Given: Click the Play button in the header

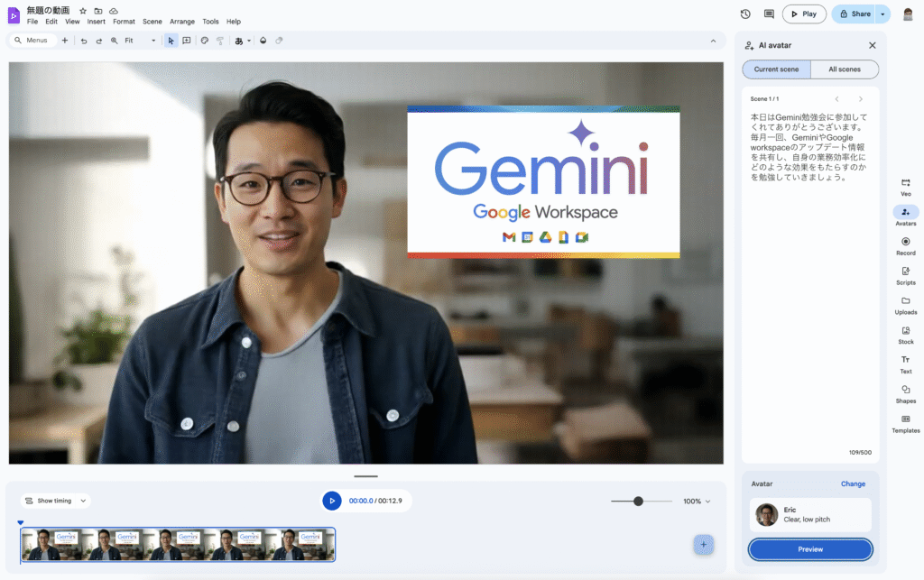Looking at the screenshot, I should [x=804, y=14].
